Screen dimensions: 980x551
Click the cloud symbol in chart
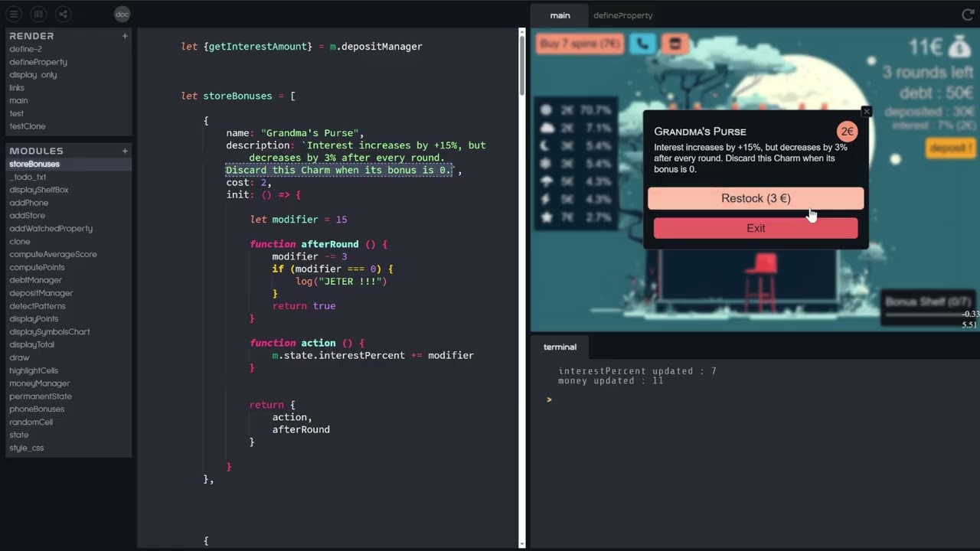547,128
